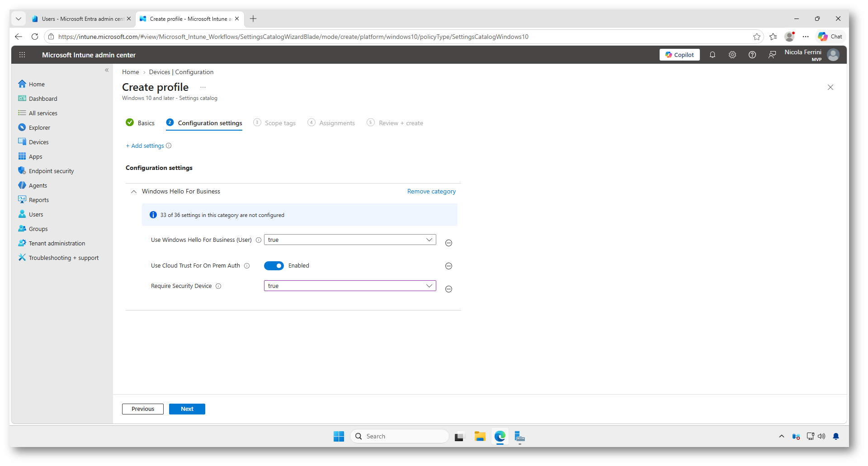The image size is (868, 466).
Task: Open the Create profile more options ellipsis
Action: tap(203, 87)
